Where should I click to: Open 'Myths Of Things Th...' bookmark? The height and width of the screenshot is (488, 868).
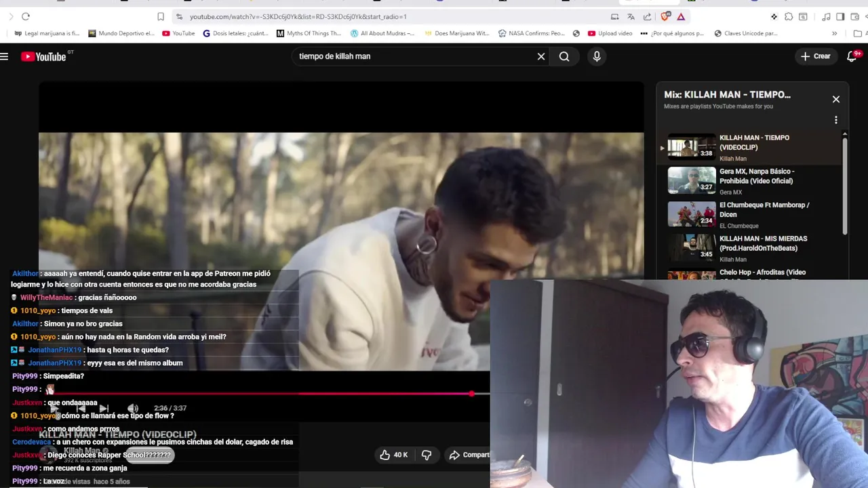(309, 33)
